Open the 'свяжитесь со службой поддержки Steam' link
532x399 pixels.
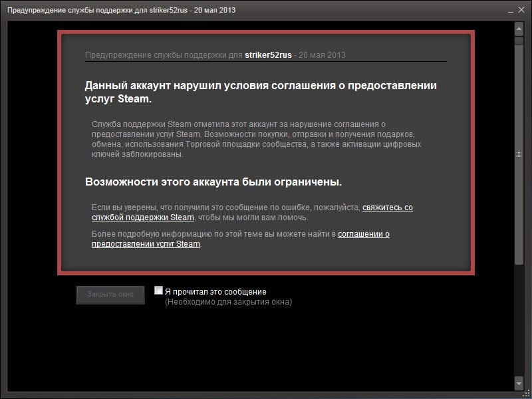point(388,207)
